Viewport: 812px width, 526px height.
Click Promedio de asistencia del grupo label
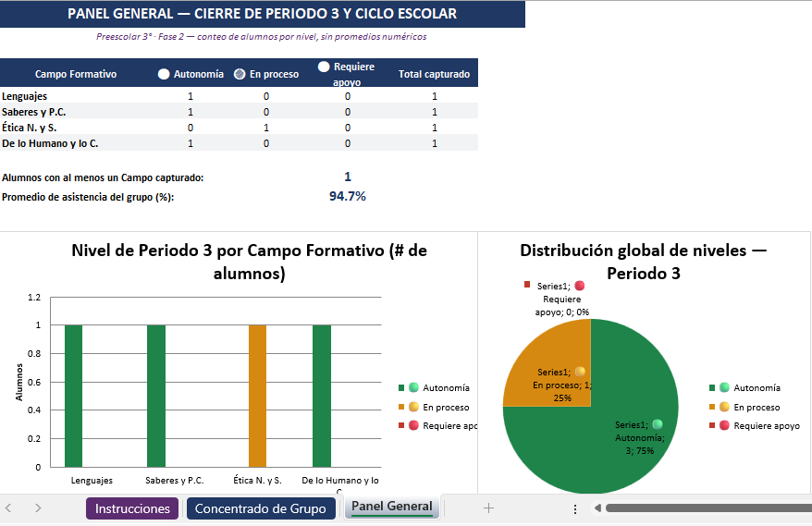pos(88,197)
